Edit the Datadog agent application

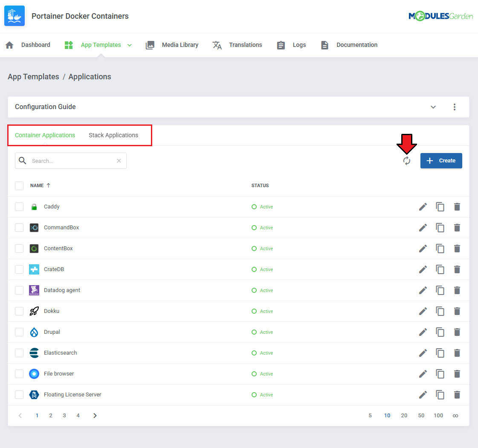(423, 290)
